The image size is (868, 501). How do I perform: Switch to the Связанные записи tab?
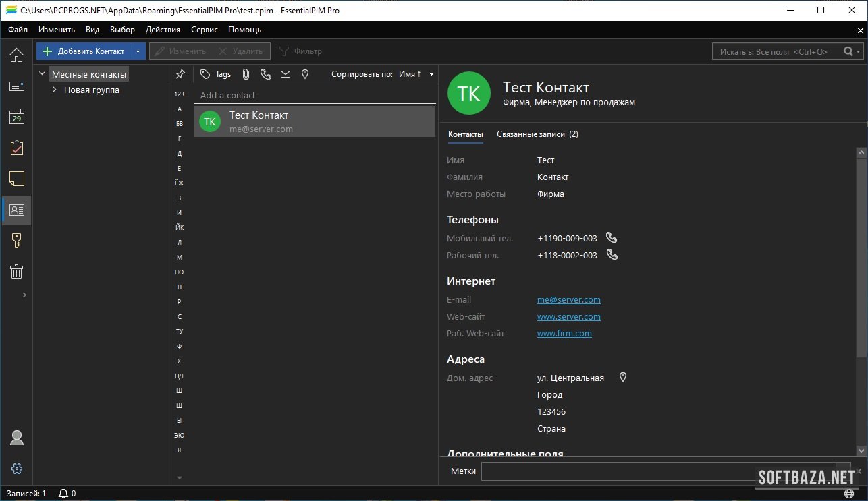[x=537, y=134]
